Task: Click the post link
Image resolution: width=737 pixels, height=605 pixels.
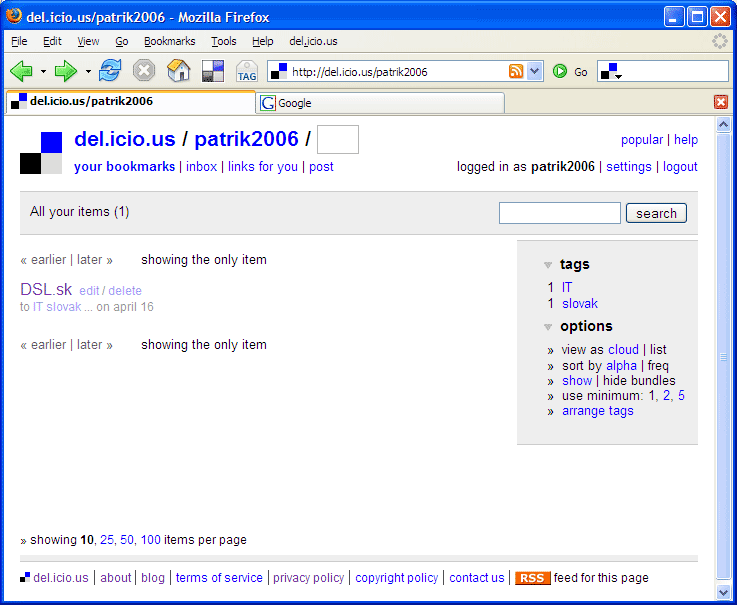Action: pos(321,166)
